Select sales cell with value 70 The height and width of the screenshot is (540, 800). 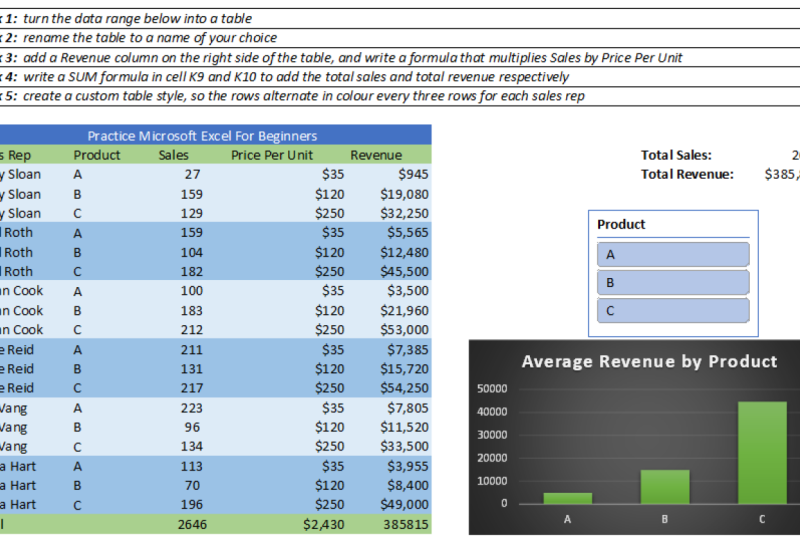click(192, 485)
